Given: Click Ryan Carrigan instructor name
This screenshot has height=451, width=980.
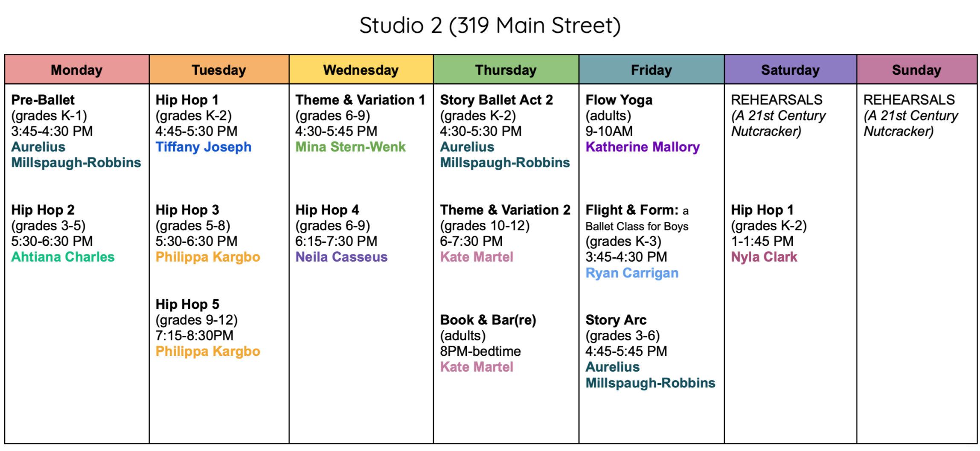Looking at the screenshot, I should [x=632, y=273].
